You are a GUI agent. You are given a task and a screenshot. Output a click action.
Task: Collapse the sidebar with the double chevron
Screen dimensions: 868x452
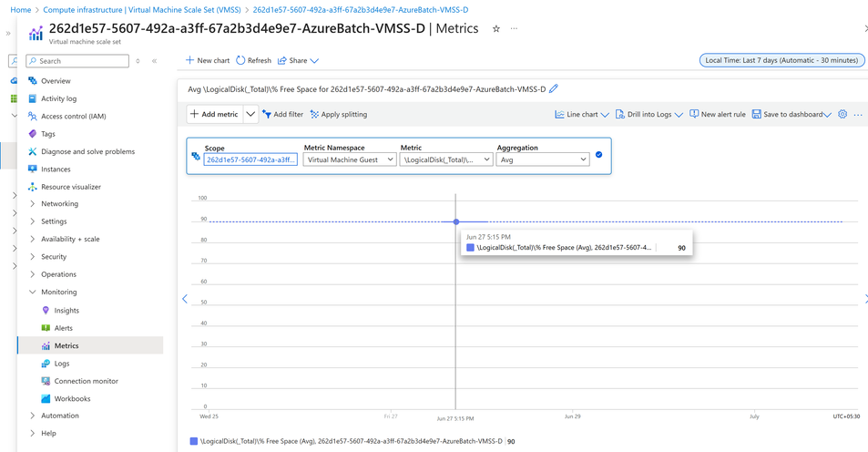click(155, 61)
